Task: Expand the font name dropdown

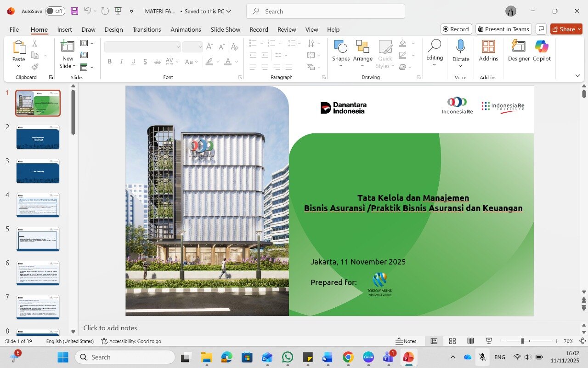Action: coord(178,47)
